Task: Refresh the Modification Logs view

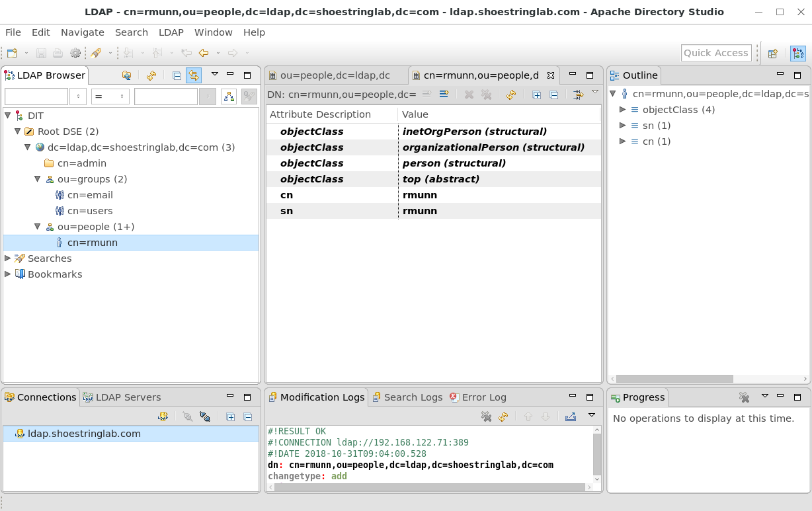Action: tap(503, 416)
